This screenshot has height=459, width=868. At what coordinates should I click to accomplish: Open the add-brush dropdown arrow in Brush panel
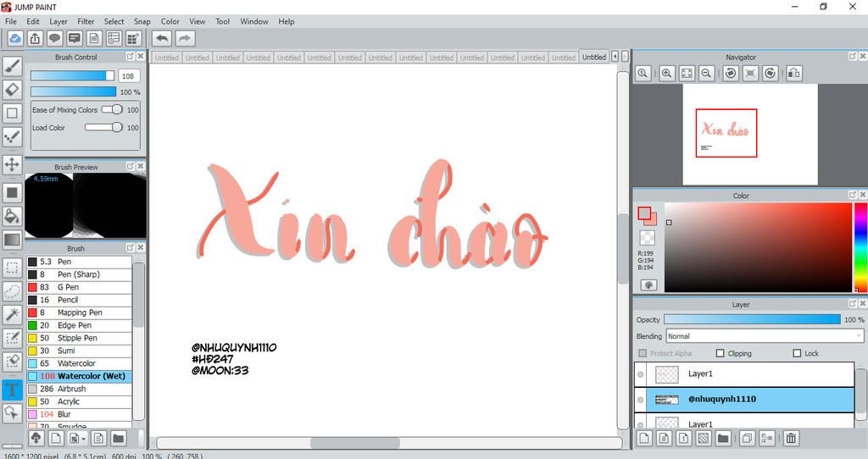coord(84,439)
